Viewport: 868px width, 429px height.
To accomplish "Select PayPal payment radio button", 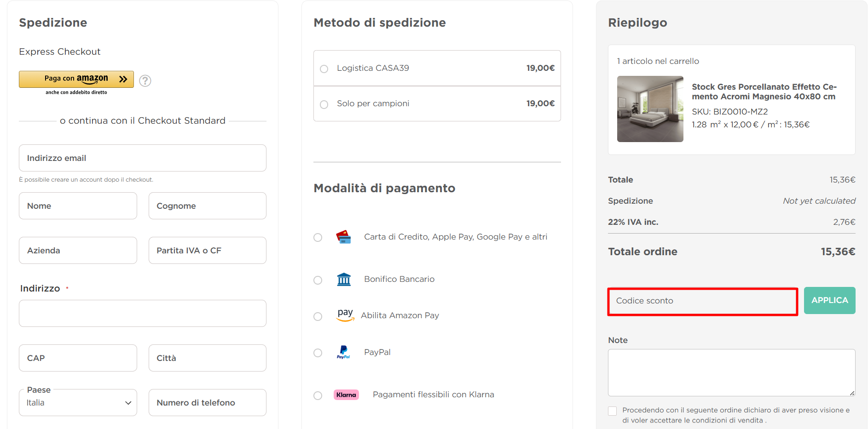I will pyautogui.click(x=318, y=353).
